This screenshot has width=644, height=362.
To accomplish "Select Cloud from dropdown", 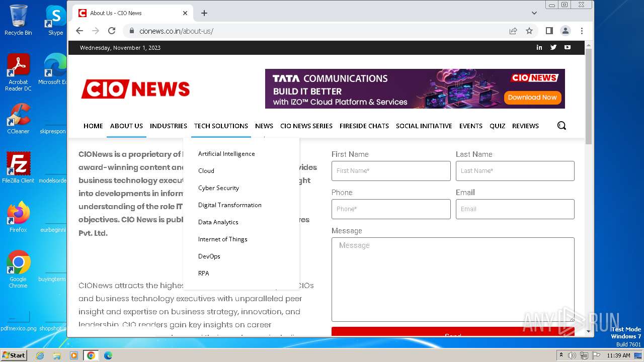I will [206, 171].
